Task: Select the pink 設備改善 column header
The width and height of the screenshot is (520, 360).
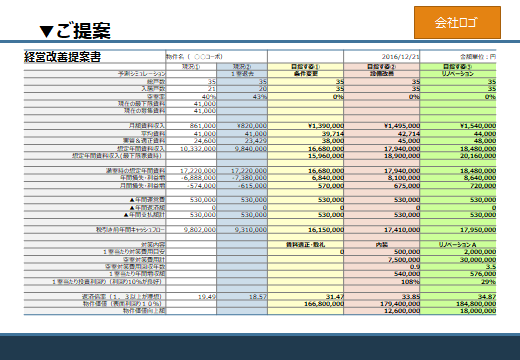Action: (382, 74)
